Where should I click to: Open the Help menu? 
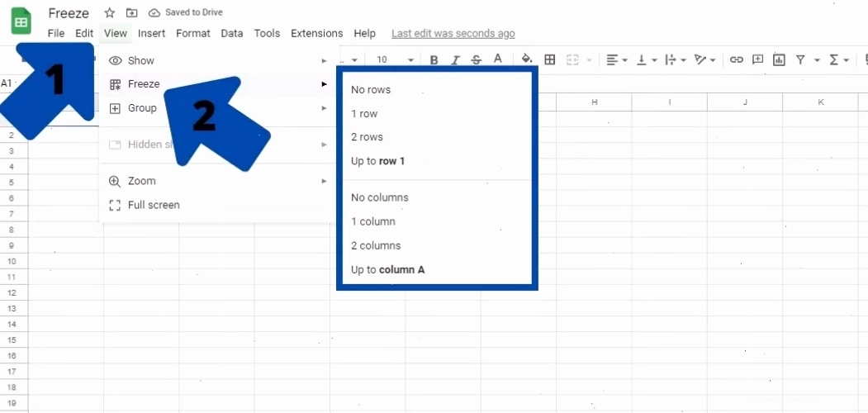[364, 33]
